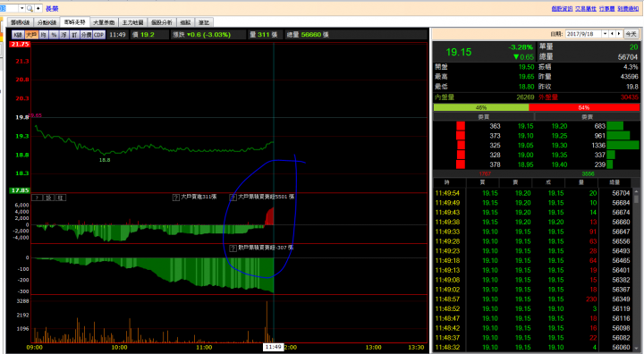The height and width of the screenshot is (354, 644).
Task: Click the green inner-volume 46% bar
Action: point(481,107)
